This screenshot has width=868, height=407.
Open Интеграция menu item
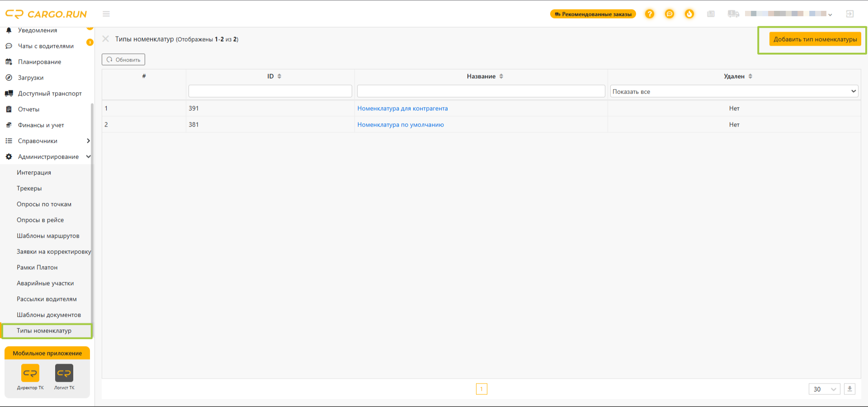click(34, 173)
